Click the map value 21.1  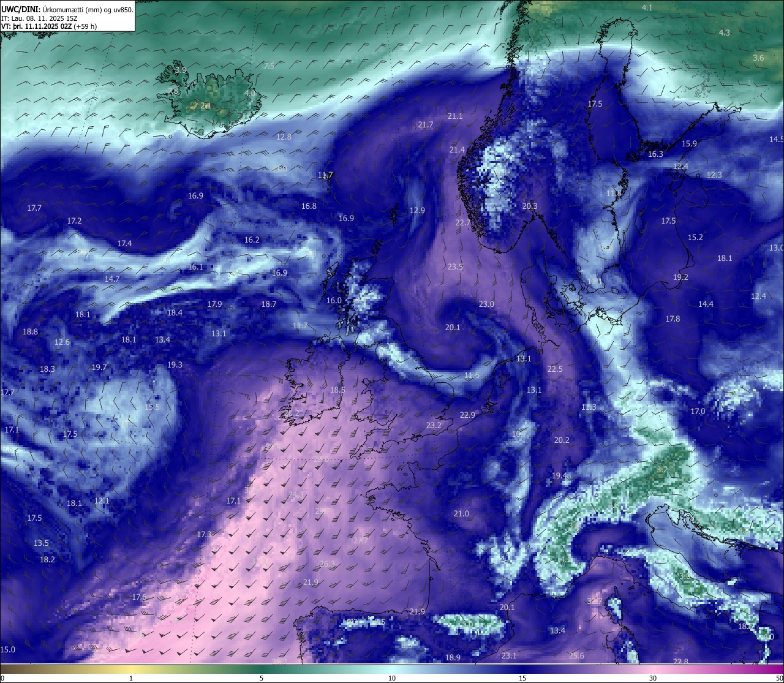[455, 116]
